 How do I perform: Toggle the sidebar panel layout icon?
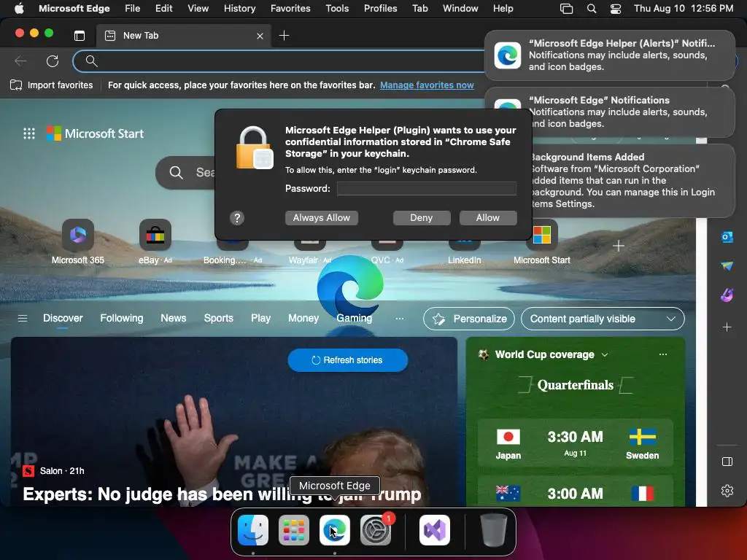(727, 462)
